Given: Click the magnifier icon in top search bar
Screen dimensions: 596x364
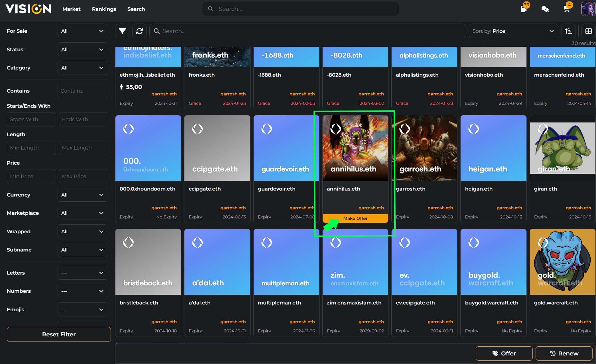Looking at the screenshot, I should tap(210, 9).
